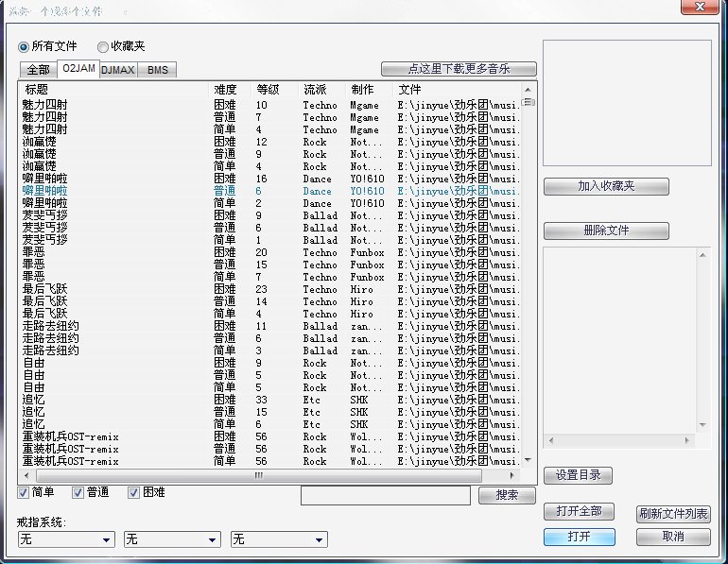
Task: Click the 打开全部 button
Action: [x=579, y=511]
